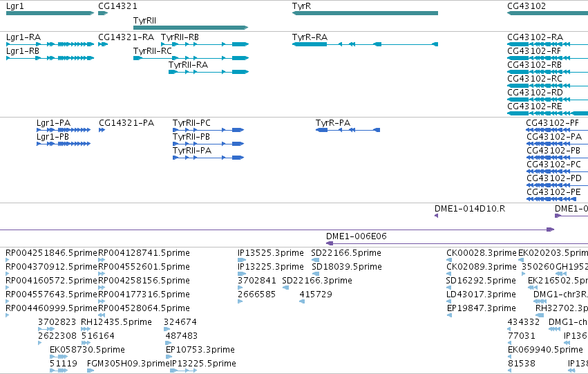Image resolution: width=588 pixels, height=374 pixels.
Task: Open CG43102-PB protein label
Action: (x=553, y=151)
